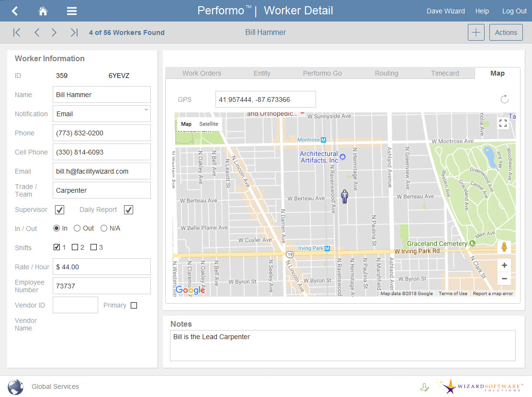This screenshot has height=397, width=532.
Task: Go to previous worker record
Action: click(x=37, y=33)
